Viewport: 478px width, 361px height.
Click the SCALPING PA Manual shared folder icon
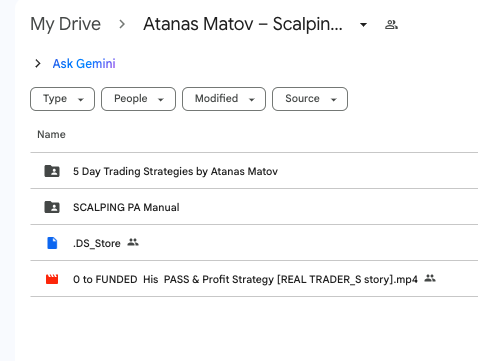pos(52,207)
